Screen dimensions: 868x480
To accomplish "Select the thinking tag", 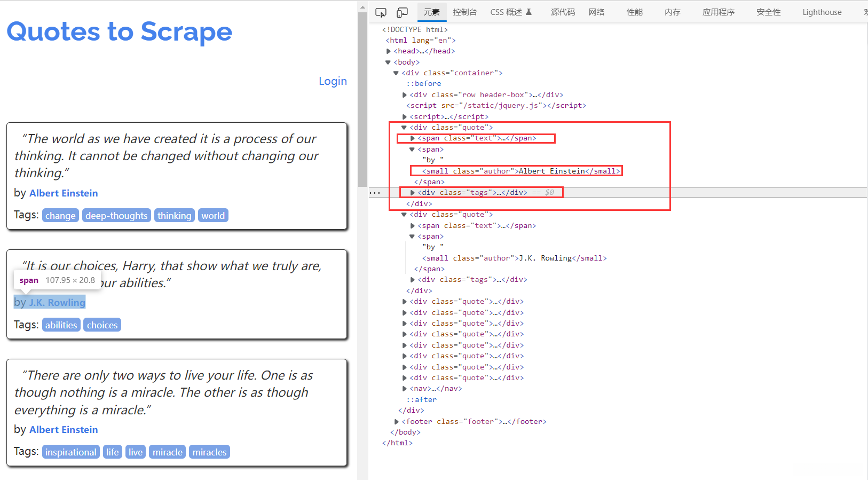I will 175,216.
